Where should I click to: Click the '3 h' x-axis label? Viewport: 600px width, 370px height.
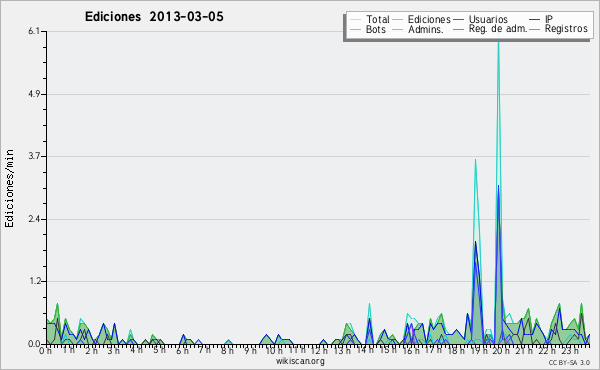(113, 351)
